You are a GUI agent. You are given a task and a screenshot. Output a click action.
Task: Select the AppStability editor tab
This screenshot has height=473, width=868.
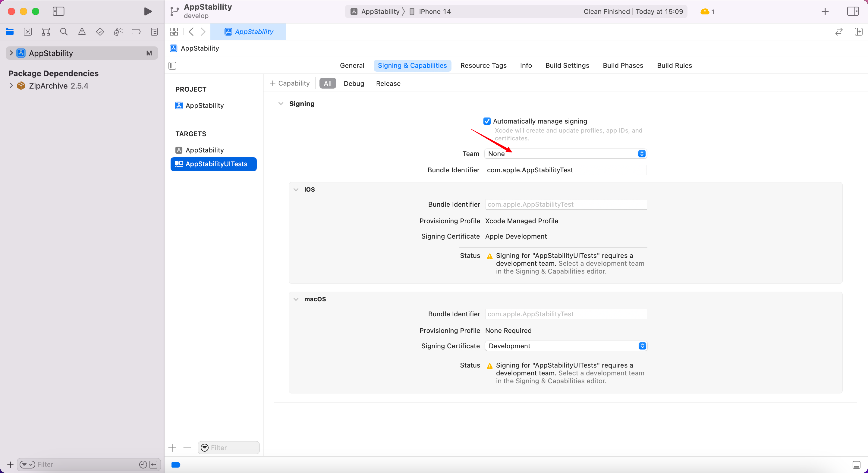pyautogui.click(x=248, y=32)
